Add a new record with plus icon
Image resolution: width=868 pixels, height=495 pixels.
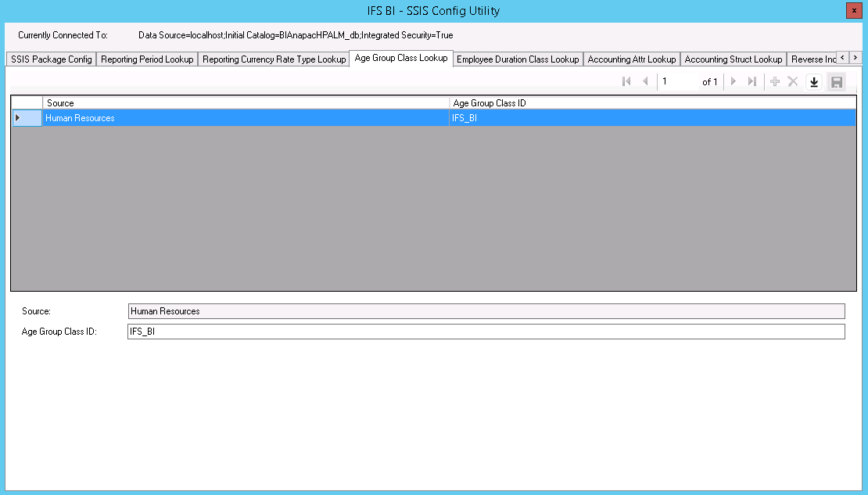click(x=775, y=82)
